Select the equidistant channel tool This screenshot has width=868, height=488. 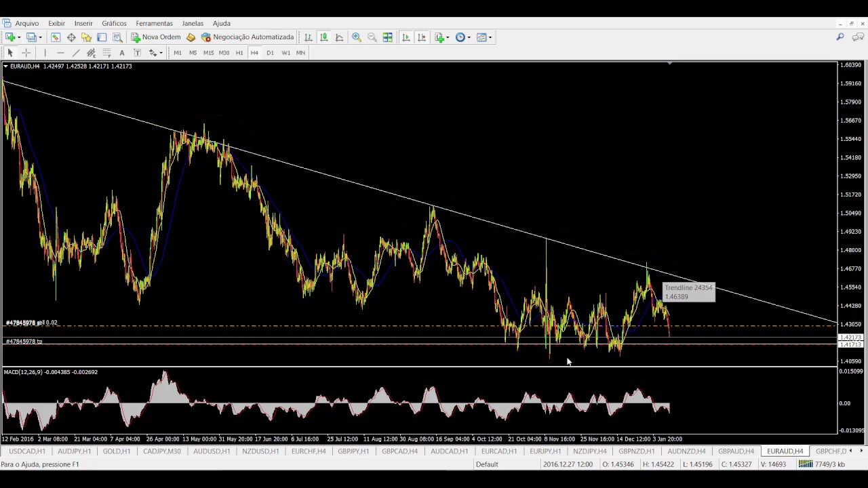click(x=91, y=53)
